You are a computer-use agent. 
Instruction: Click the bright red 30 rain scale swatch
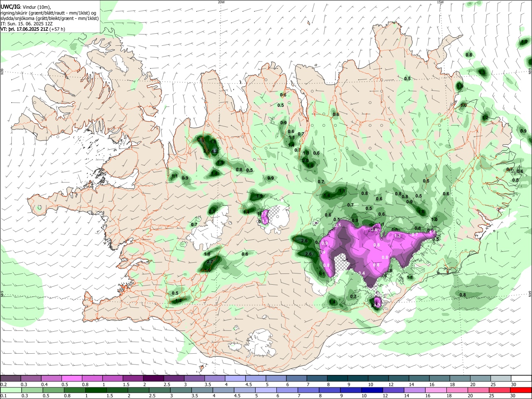tap(520, 390)
